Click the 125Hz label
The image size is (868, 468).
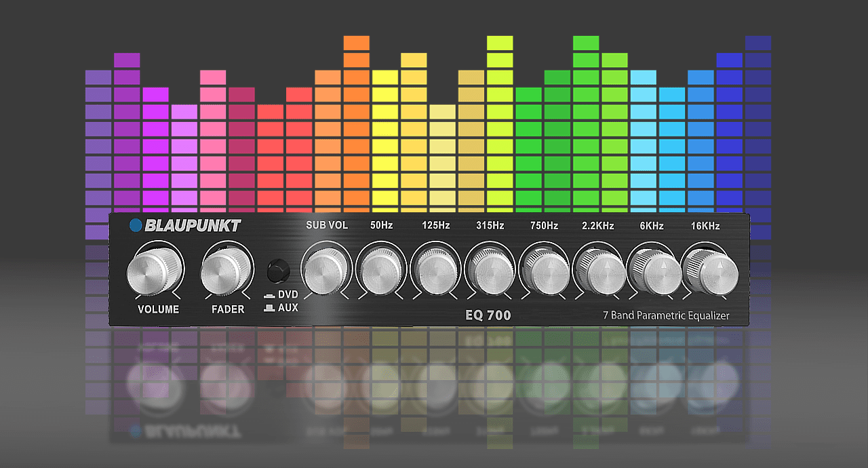(x=435, y=226)
